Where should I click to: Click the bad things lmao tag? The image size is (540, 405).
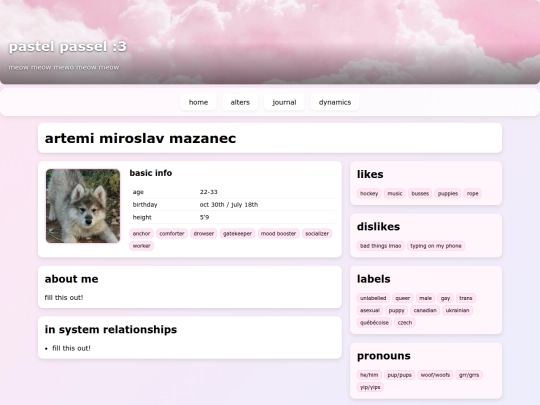tap(381, 246)
